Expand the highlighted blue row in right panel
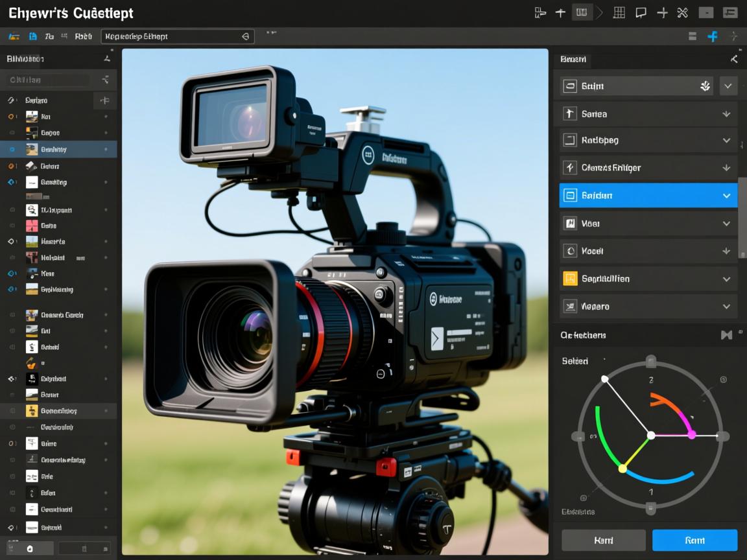 726,196
